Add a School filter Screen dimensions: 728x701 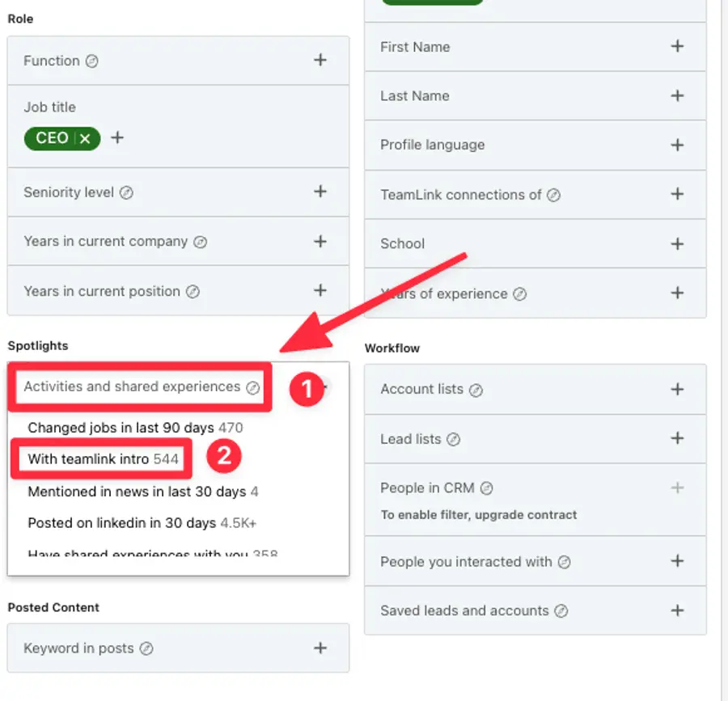[678, 243]
